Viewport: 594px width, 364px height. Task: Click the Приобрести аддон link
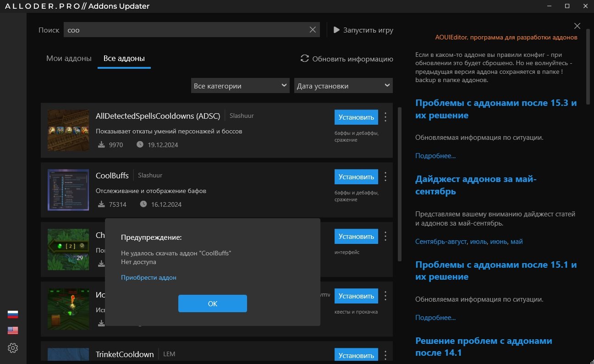[148, 277]
